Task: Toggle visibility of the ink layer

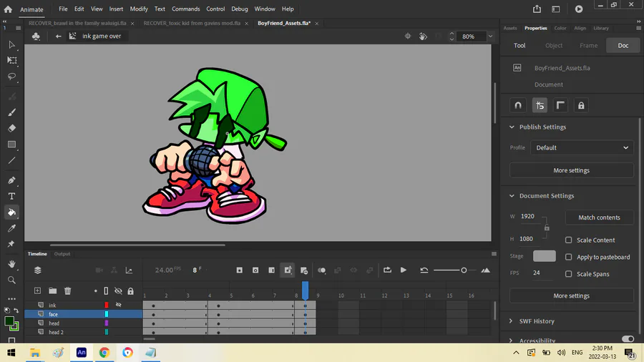Action: coord(118,305)
